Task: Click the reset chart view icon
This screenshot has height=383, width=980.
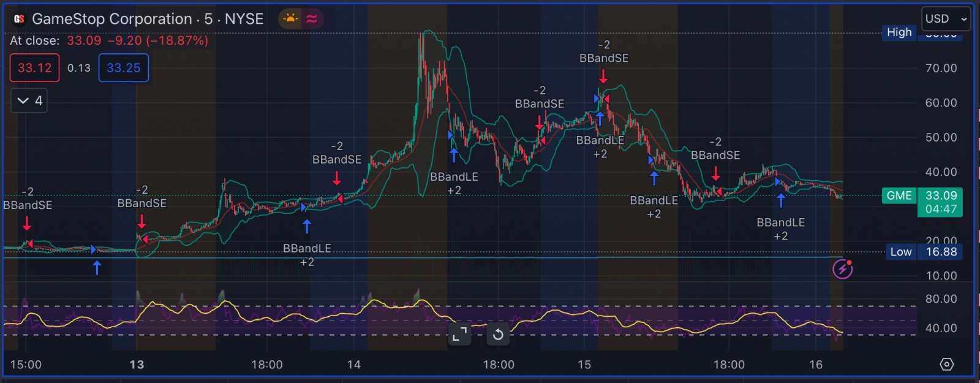Action: tap(498, 334)
